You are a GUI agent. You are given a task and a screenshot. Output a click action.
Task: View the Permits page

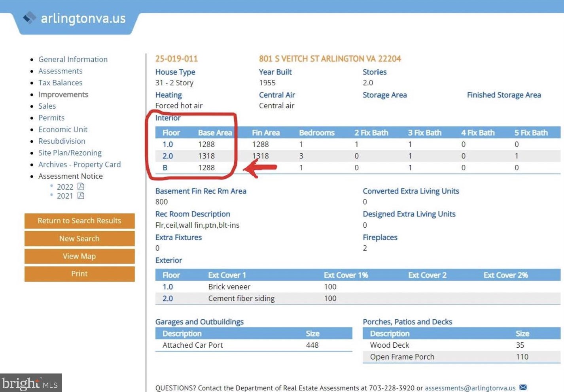coord(51,118)
